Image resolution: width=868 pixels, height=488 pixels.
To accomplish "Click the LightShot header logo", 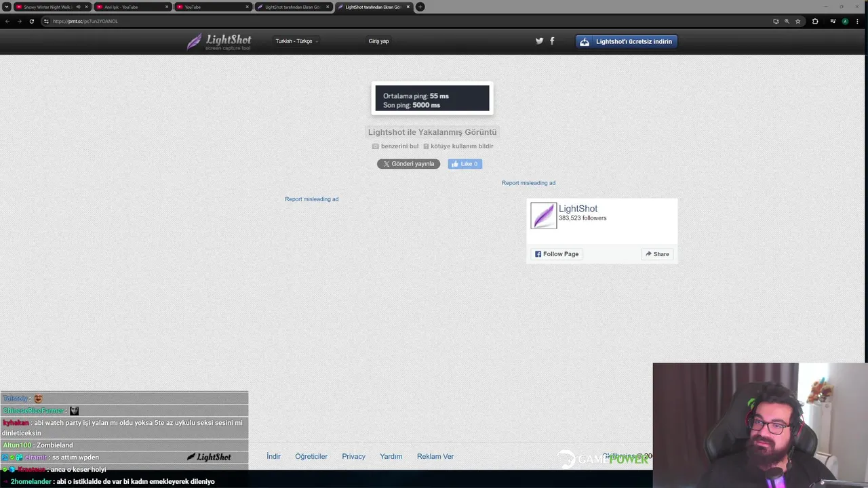I will point(219,41).
